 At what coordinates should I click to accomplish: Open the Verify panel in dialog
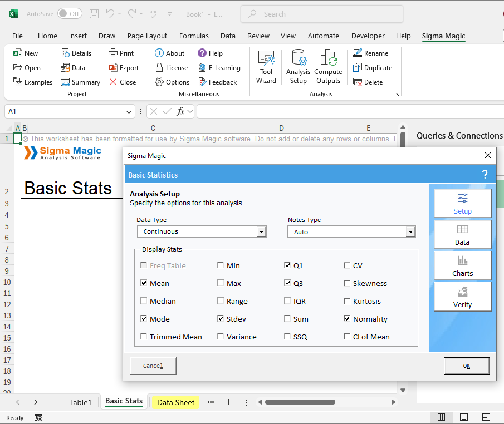[x=462, y=297]
